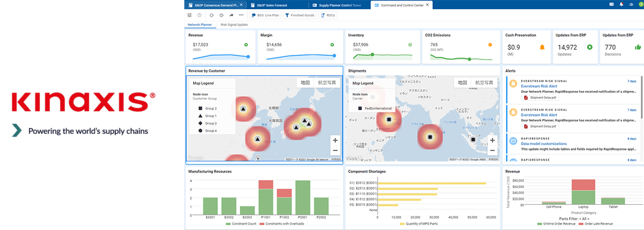Click the FedExInternational carrier legend entry

375,108
